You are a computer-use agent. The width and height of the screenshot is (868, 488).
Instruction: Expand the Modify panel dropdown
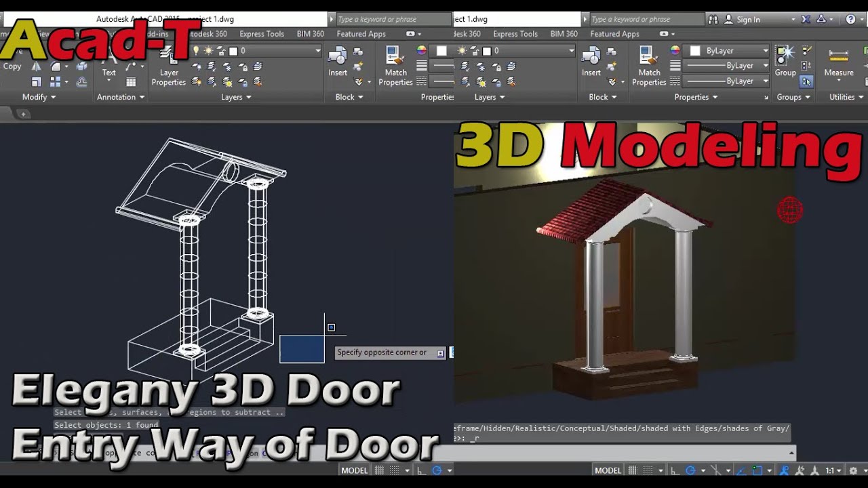pos(39,97)
